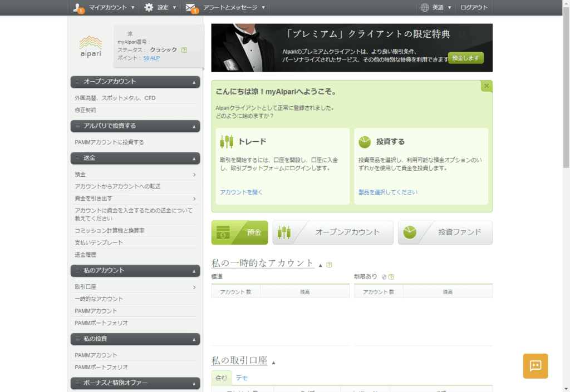The image size is (570, 392).
Task: Open PAMMアカウント under 私の投資
Action: click(x=96, y=355)
